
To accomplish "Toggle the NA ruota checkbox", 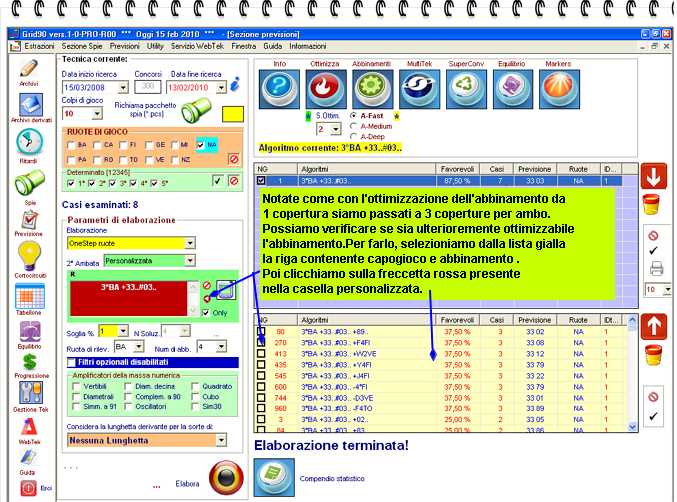I will click(200, 145).
